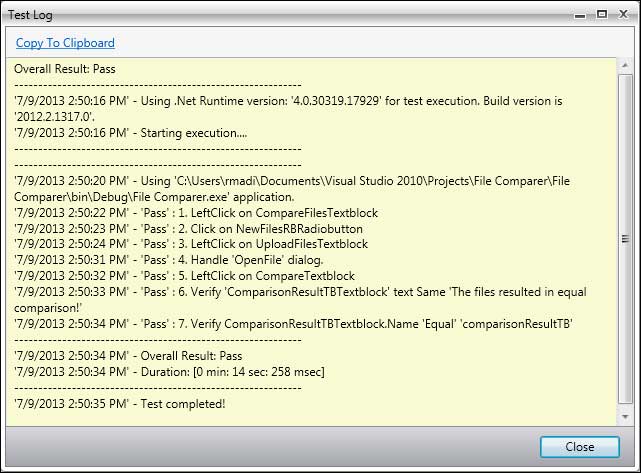Click the LeftClick on CompareTextblock step

(185, 276)
